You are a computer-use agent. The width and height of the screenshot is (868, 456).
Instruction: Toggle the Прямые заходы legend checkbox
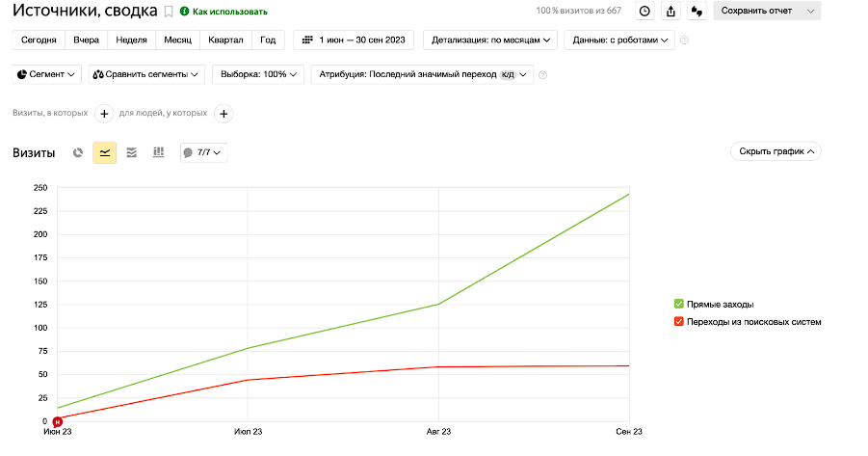(679, 304)
